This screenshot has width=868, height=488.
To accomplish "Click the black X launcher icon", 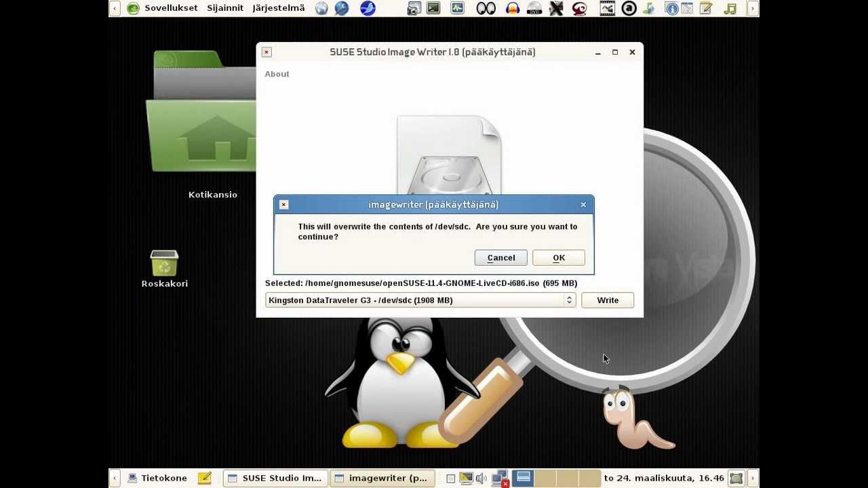I will [x=556, y=8].
